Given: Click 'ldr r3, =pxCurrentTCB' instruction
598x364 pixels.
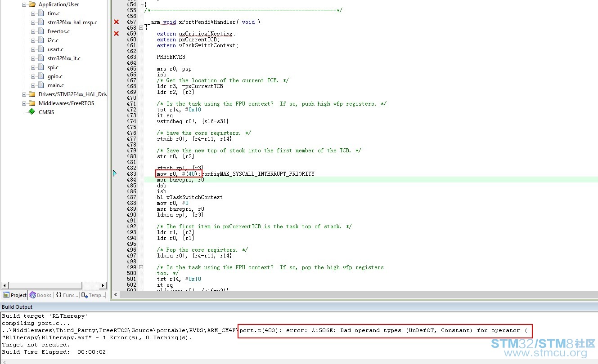Looking at the screenshot, I should pos(190,86).
